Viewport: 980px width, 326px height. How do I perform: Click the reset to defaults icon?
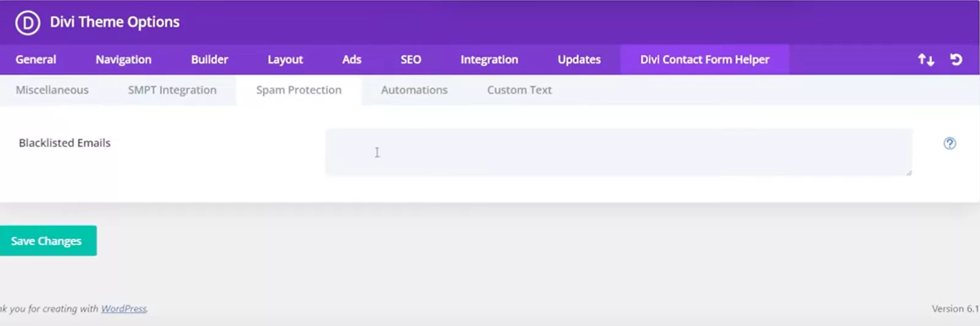(956, 59)
